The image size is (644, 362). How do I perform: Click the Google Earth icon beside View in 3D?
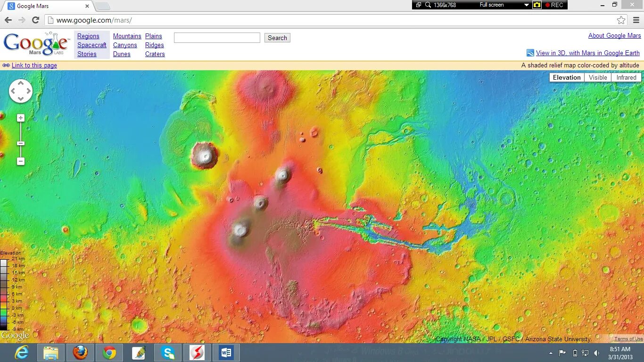click(x=530, y=53)
